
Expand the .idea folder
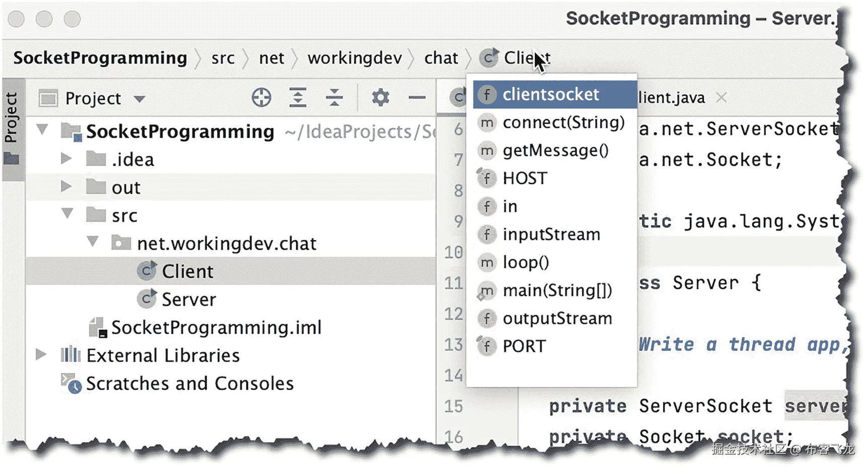click(x=65, y=159)
